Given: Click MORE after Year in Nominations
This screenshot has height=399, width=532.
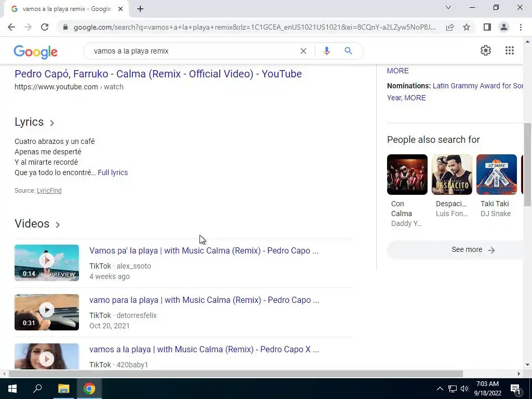Looking at the screenshot, I should [x=415, y=98].
